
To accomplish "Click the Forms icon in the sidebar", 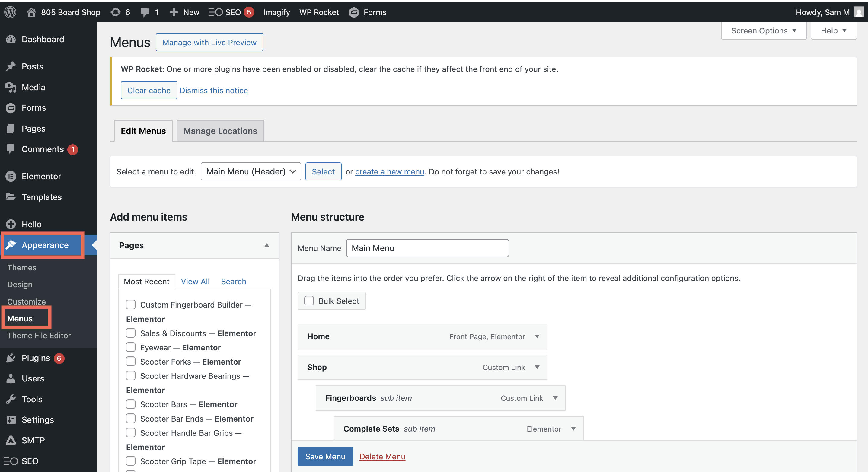I will point(11,108).
